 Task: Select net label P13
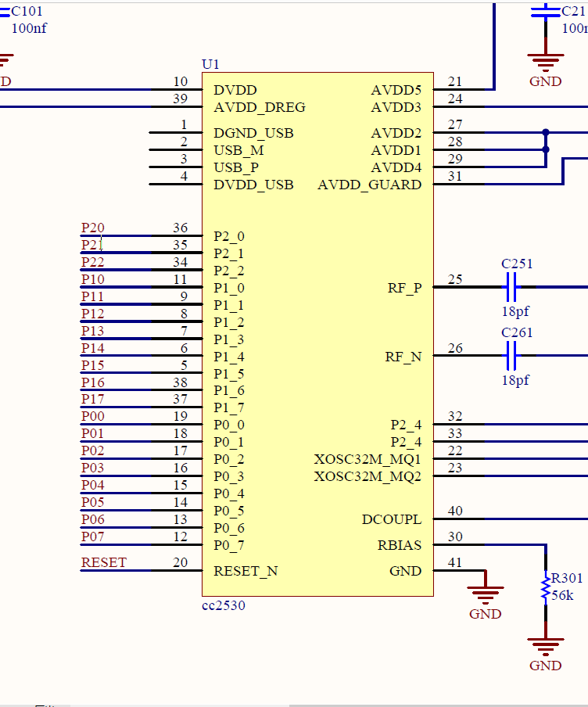point(93,331)
